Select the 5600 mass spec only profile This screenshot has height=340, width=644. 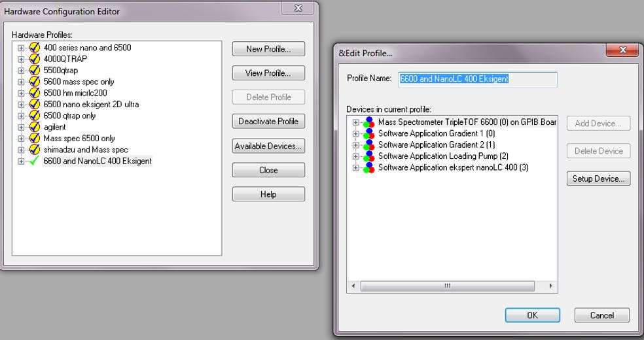tap(79, 82)
